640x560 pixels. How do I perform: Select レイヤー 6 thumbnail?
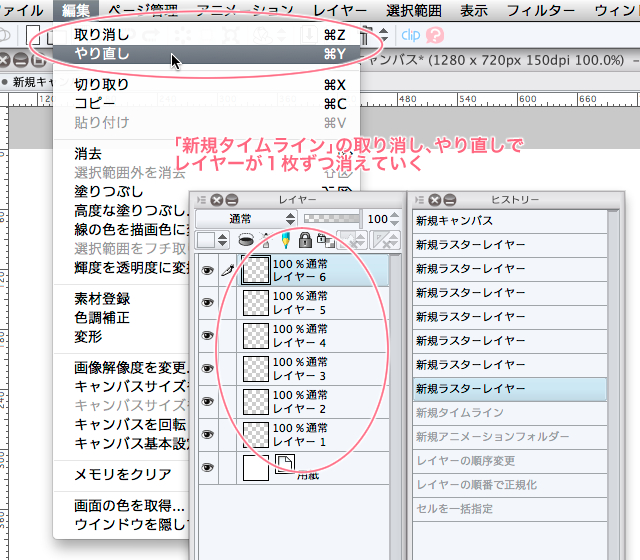(256, 270)
